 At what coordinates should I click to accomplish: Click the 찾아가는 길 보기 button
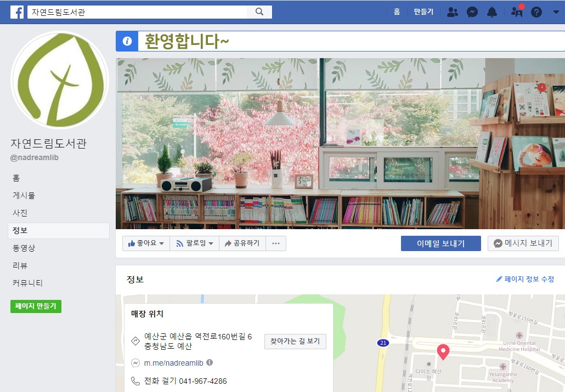tap(295, 341)
